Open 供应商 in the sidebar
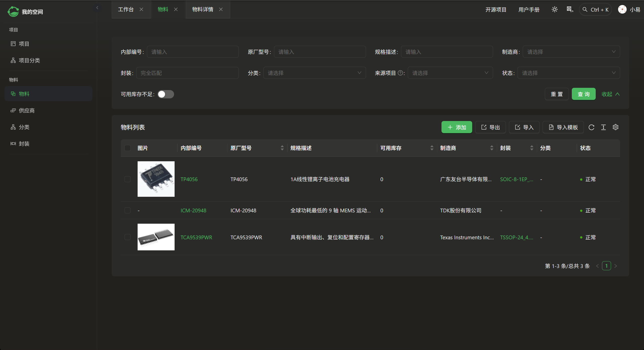Image resolution: width=644 pixels, height=350 pixels. point(27,110)
